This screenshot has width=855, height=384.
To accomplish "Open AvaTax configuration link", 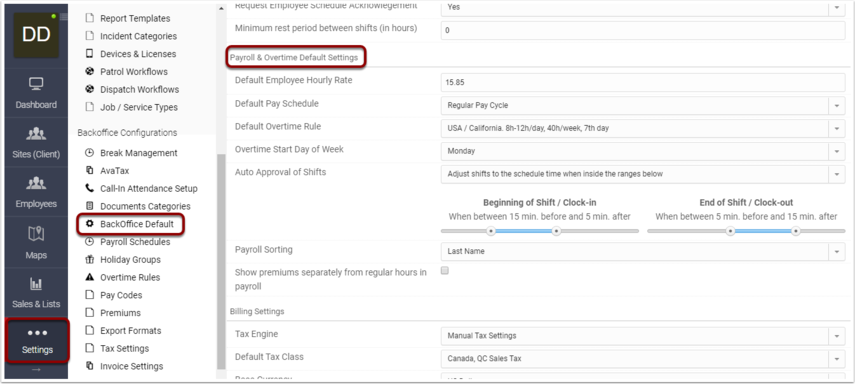I will [x=115, y=171].
